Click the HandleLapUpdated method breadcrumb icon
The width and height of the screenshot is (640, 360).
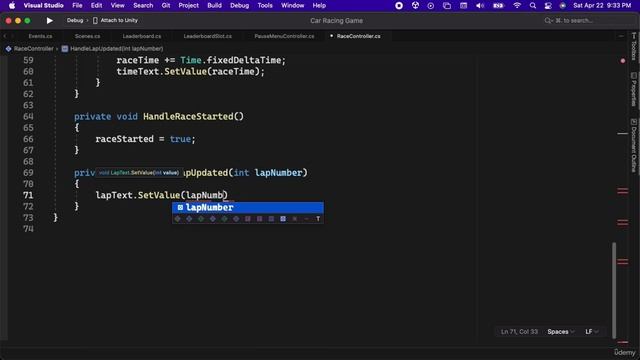tap(65, 49)
